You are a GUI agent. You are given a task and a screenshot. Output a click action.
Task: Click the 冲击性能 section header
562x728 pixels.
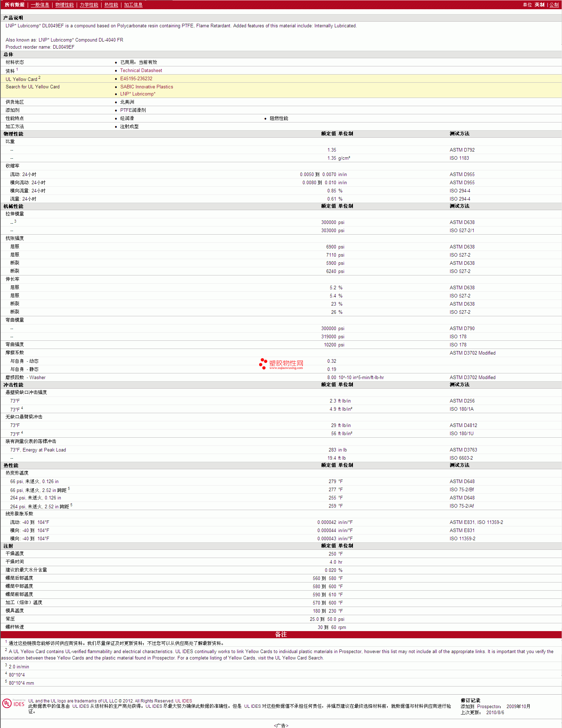coord(13,385)
